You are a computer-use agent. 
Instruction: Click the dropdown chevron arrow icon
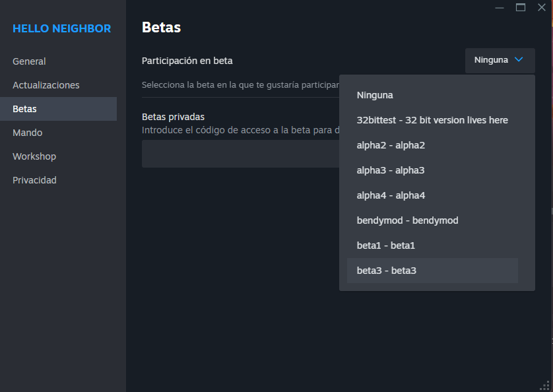pos(519,60)
